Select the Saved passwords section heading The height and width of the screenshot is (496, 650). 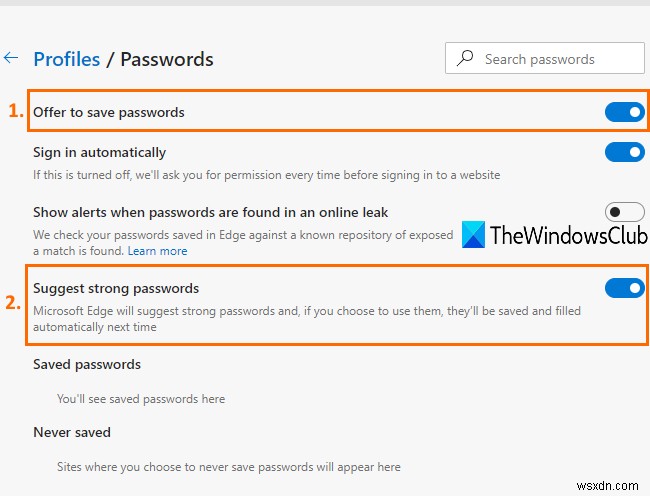click(87, 364)
